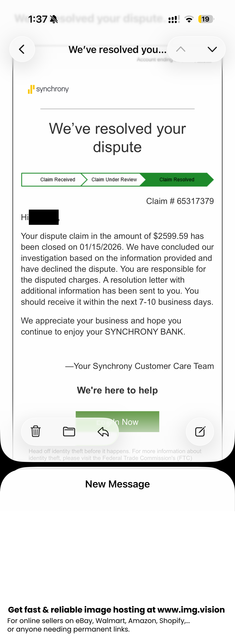This screenshot has width=235, height=644.
Task: Tap the battery indicator in status bar
Action: click(x=206, y=19)
